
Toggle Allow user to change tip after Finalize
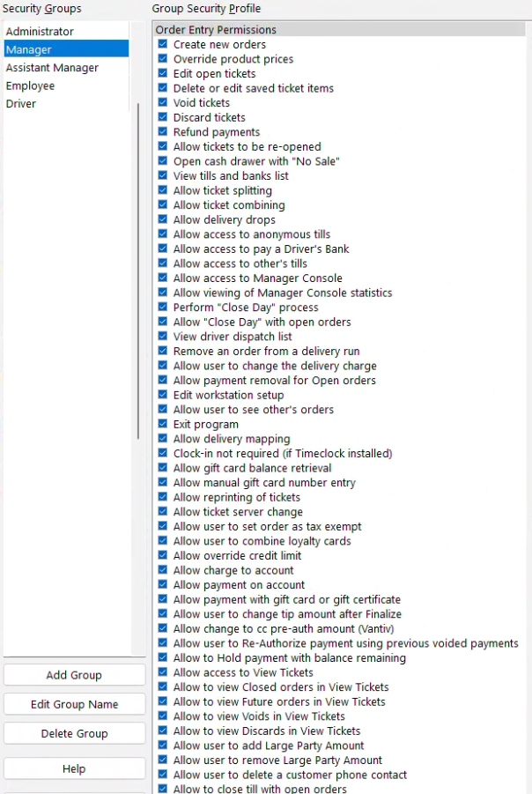[x=162, y=613]
